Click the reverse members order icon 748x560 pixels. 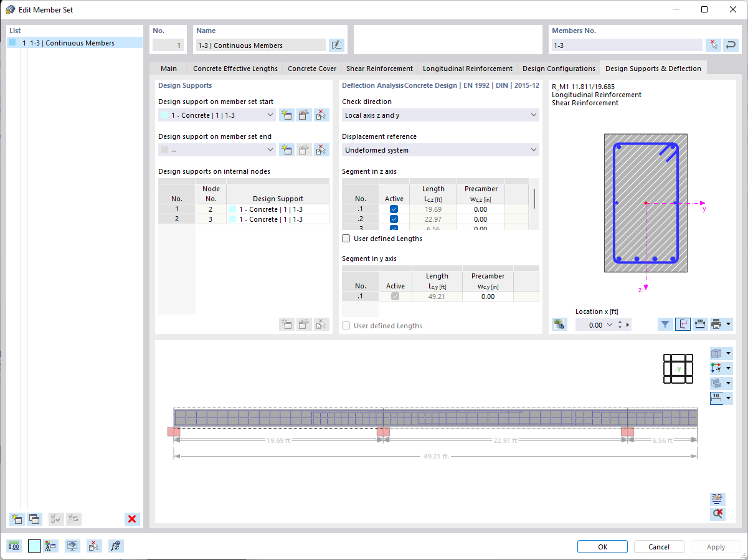[x=731, y=45]
